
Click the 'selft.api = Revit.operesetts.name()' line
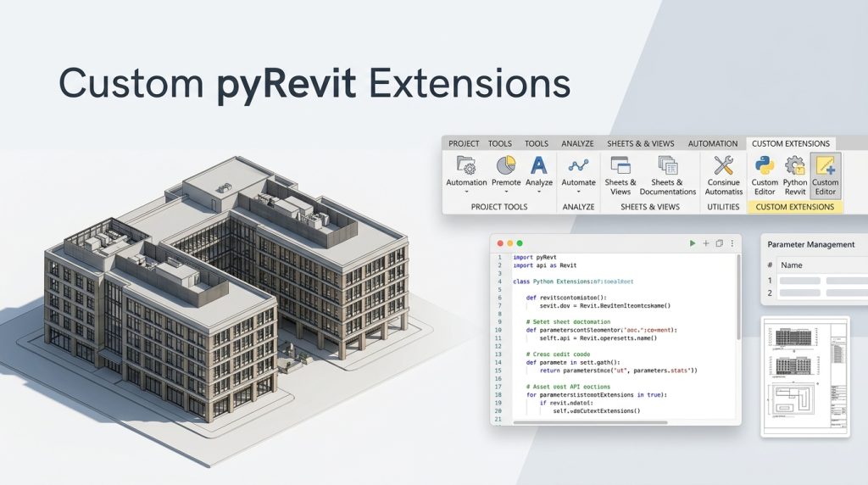(x=598, y=337)
